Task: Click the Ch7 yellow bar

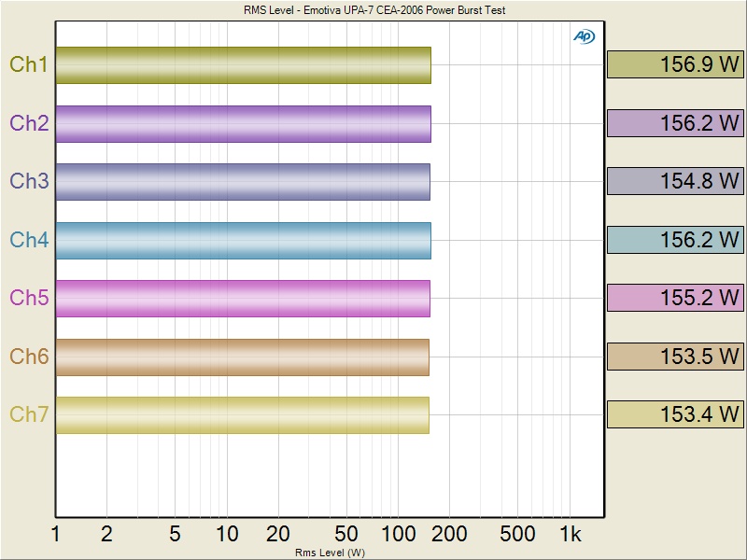Action: pyautogui.click(x=242, y=414)
